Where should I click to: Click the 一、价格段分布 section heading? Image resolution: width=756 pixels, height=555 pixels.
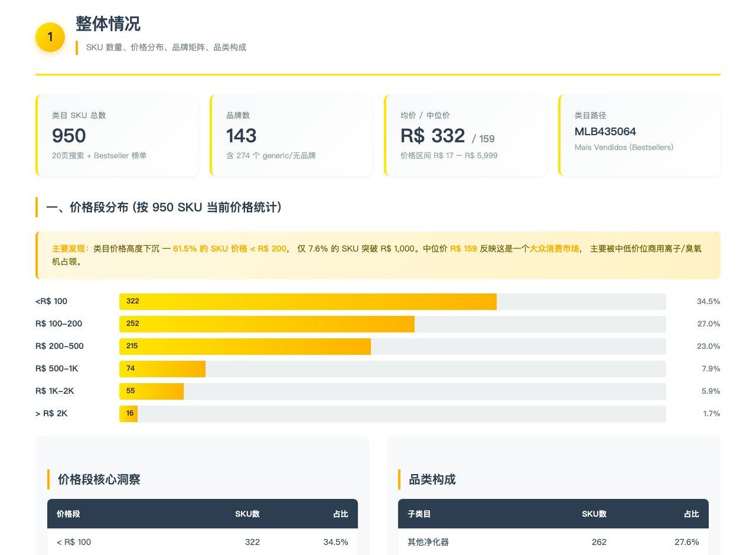pos(164,207)
